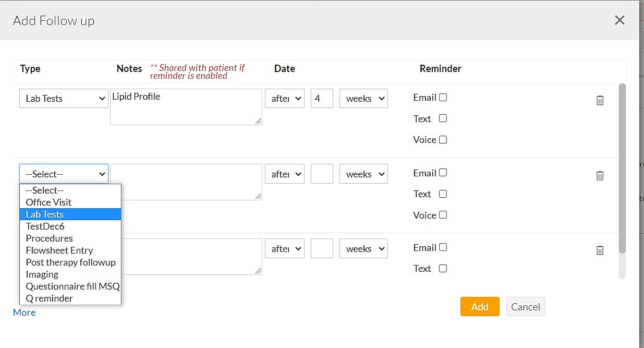
Task: Click the Lipid Profile notes field
Action: coord(186,107)
